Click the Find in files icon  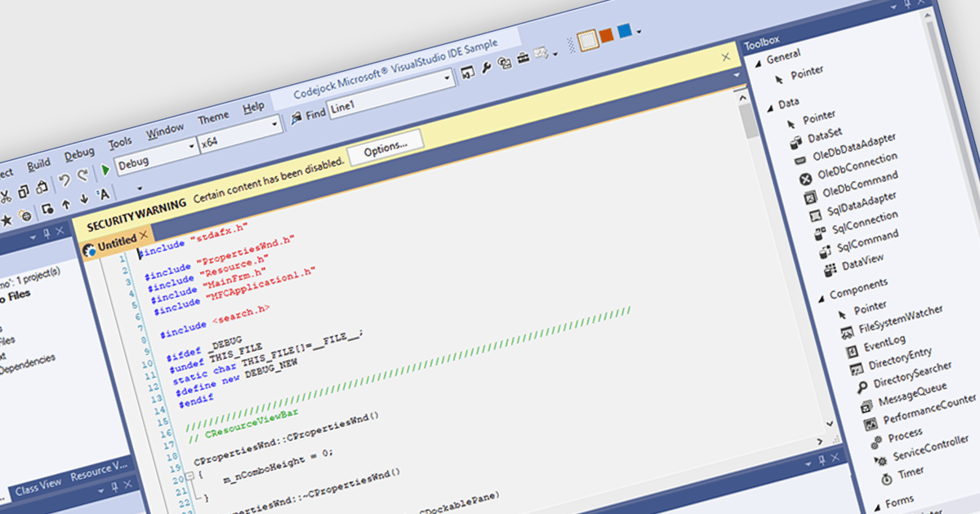pyautogui.click(x=296, y=119)
